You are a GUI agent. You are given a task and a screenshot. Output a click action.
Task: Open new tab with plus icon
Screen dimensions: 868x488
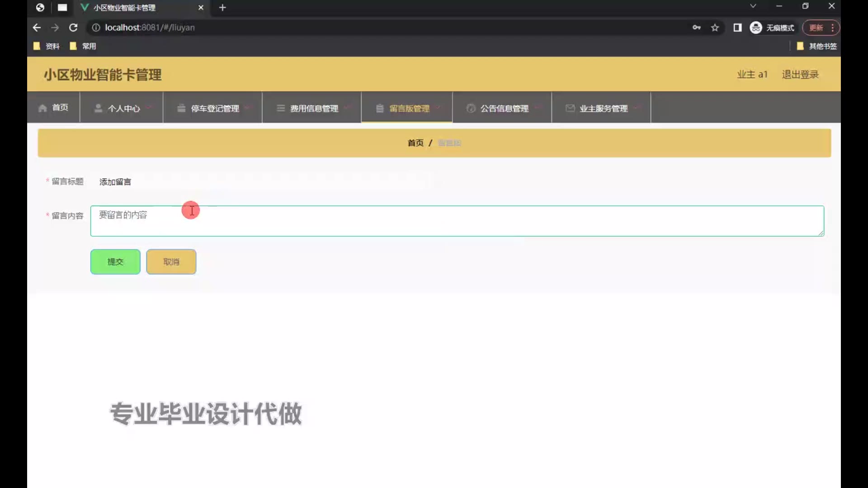click(x=222, y=8)
